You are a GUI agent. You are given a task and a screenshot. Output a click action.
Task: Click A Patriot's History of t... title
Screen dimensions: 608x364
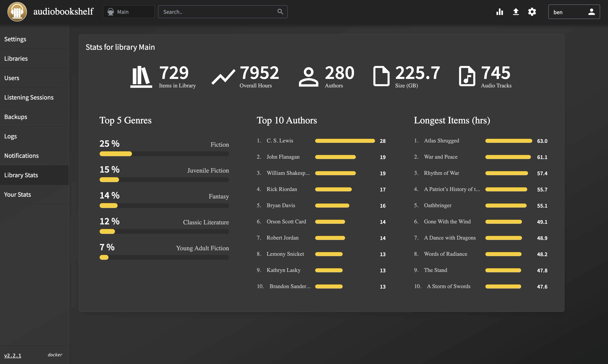point(452,189)
